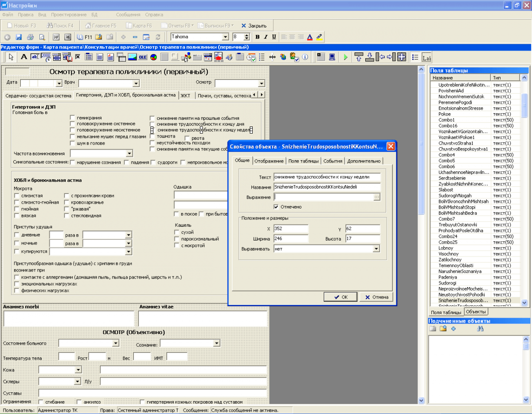Toggle Bold formatting button
This screenshot has width=532, height=414.
258,37
